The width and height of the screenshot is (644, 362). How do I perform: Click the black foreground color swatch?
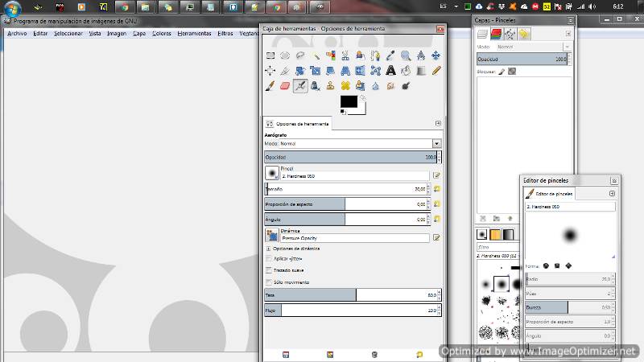[x=349, y=101]
